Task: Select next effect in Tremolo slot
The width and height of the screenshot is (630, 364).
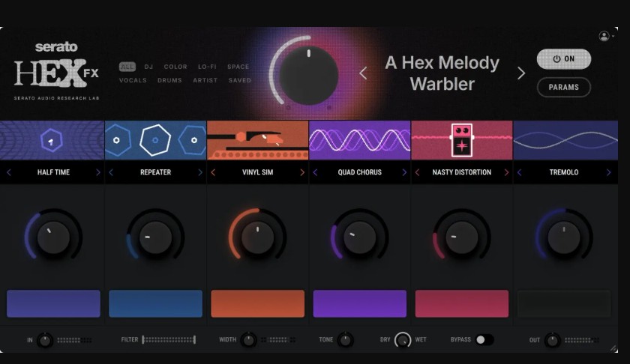Action: pyautogui.click(x=608, y=172)
